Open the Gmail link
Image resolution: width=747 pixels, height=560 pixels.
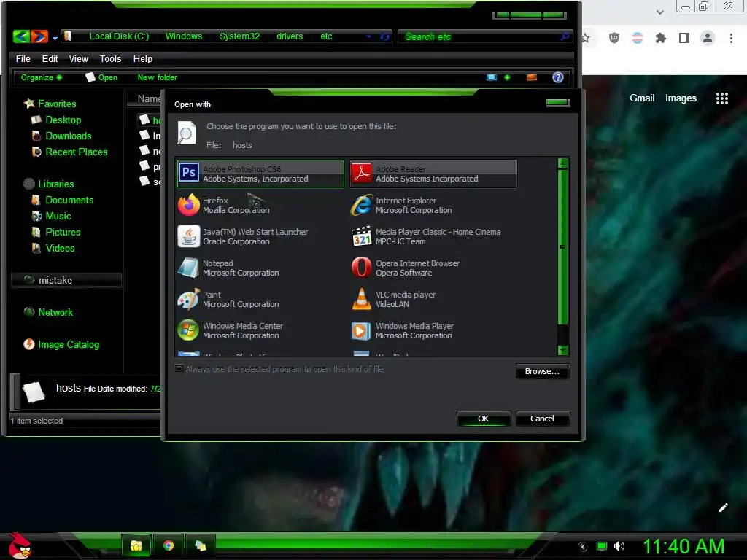(x=642, y=98)
